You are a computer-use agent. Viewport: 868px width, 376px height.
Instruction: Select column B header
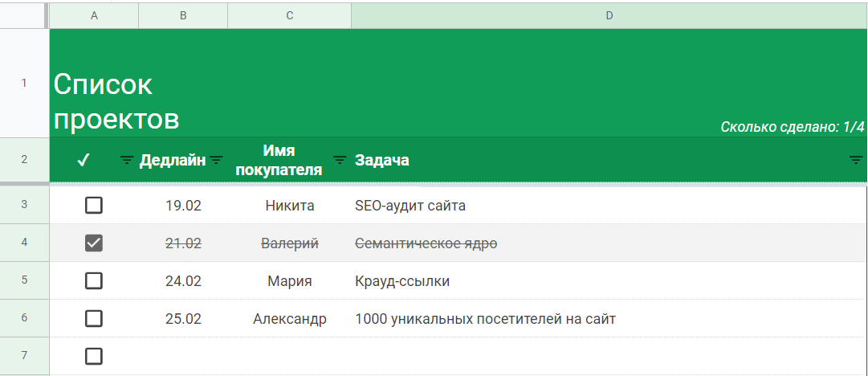click(183, 15)
